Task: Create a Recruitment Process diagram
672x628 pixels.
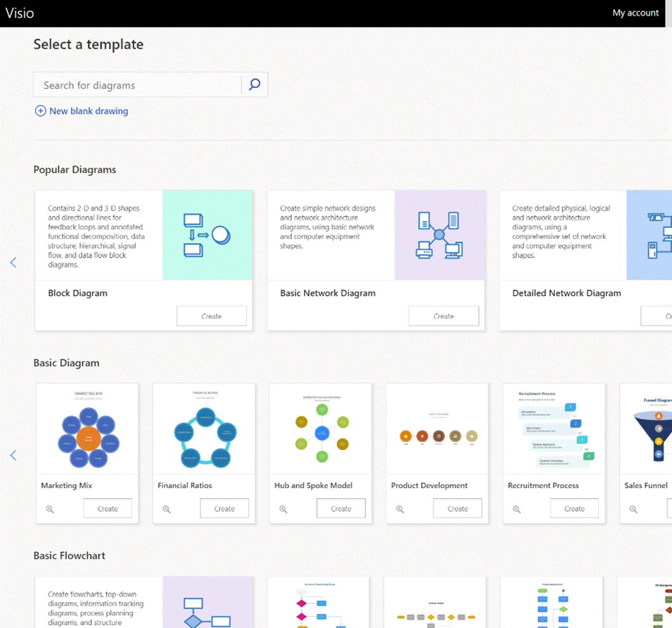Action: pyautogui.click(x=574, y=508)
